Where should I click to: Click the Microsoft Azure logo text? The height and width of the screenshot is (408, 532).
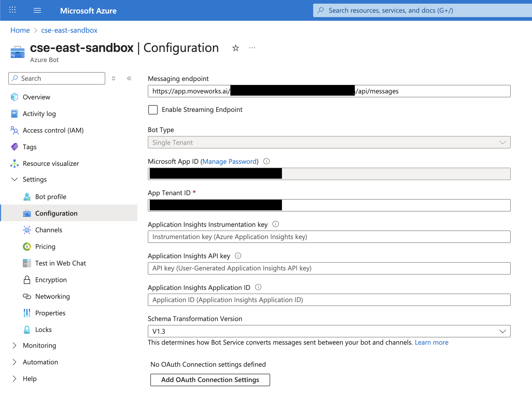click(88, 11)
